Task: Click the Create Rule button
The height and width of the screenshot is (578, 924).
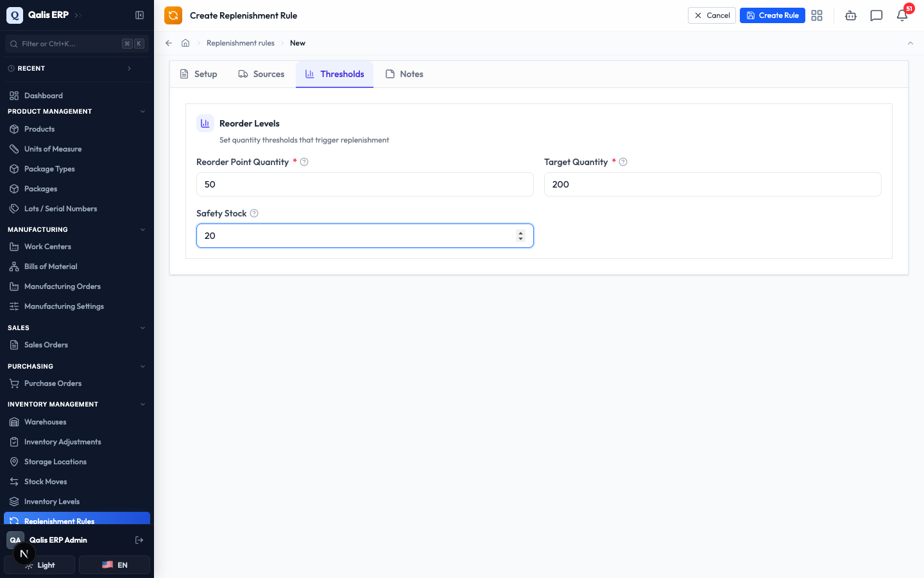Action: pos(772,15)
